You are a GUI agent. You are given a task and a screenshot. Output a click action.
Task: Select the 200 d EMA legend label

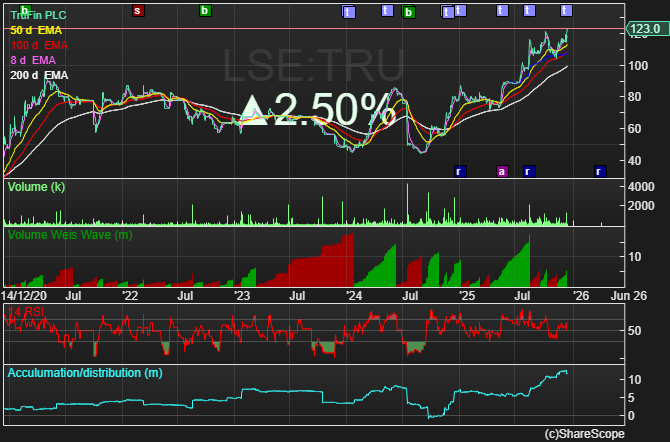(x=39, y=75)
